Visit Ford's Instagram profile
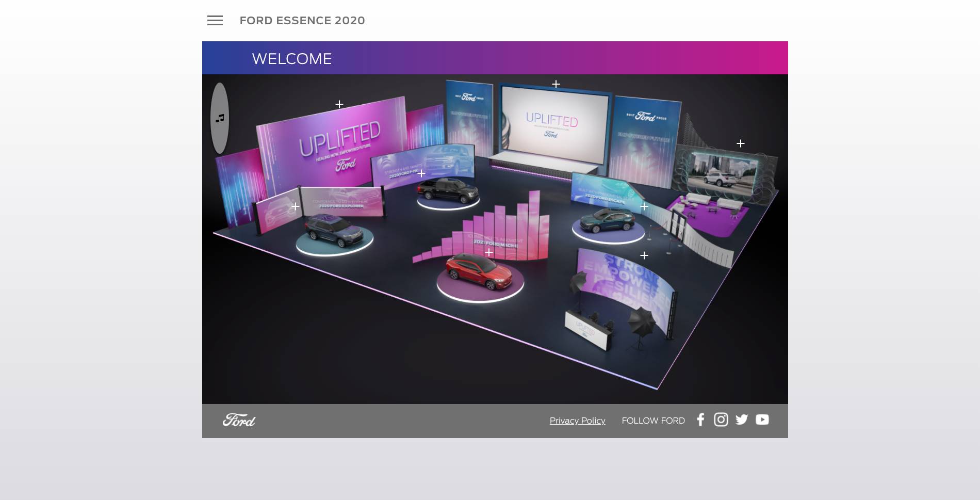The height and width of the screenshot is (500, 980). tap(721, 420)
